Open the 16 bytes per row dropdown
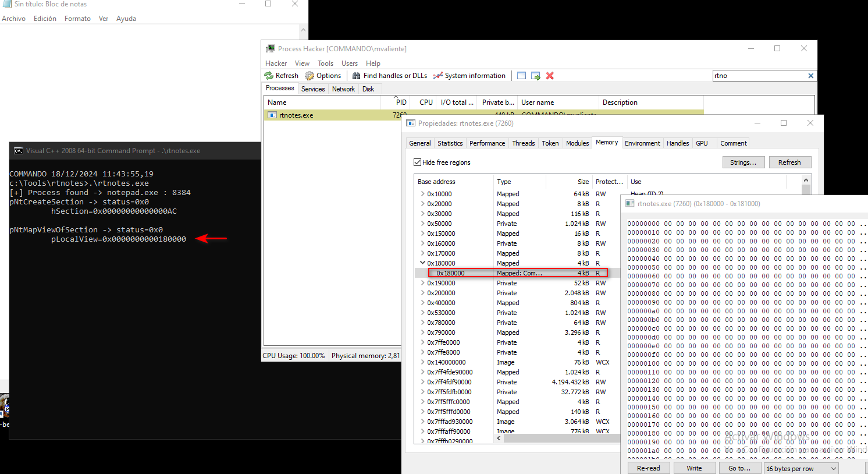868x474 pixels. 801,469
